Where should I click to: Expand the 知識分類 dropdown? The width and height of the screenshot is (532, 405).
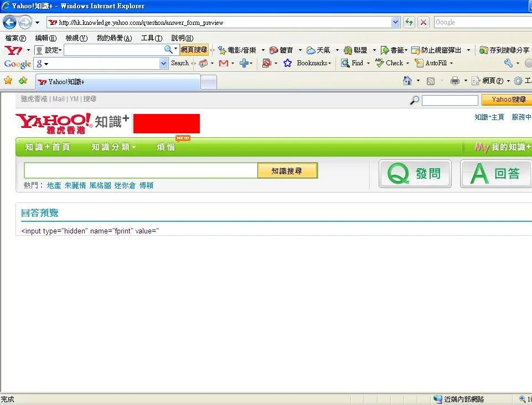(113, 147)
